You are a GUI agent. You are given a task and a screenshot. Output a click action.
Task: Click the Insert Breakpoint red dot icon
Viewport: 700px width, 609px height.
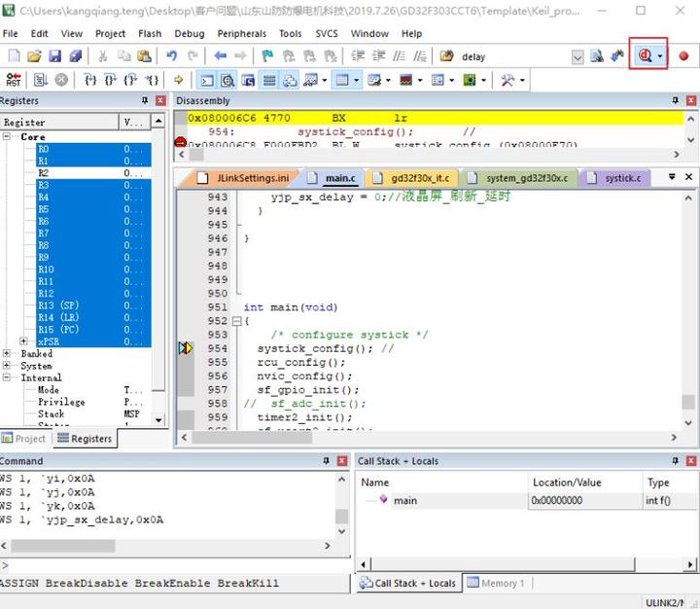click(683, 56)
